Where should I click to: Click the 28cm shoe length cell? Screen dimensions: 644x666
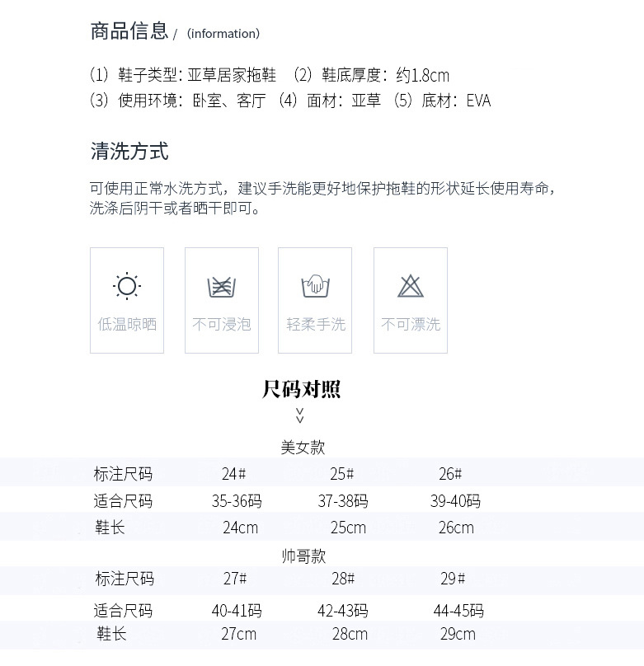click(350, 635)
